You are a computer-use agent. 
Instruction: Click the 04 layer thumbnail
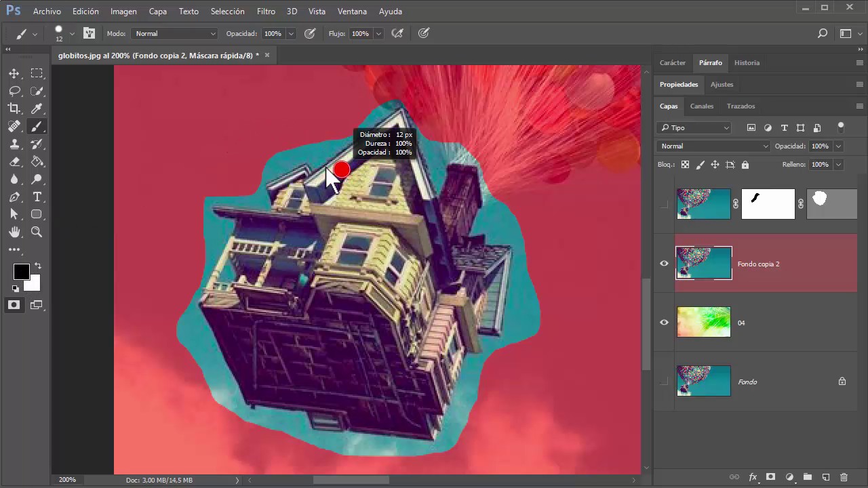(703, 323)
